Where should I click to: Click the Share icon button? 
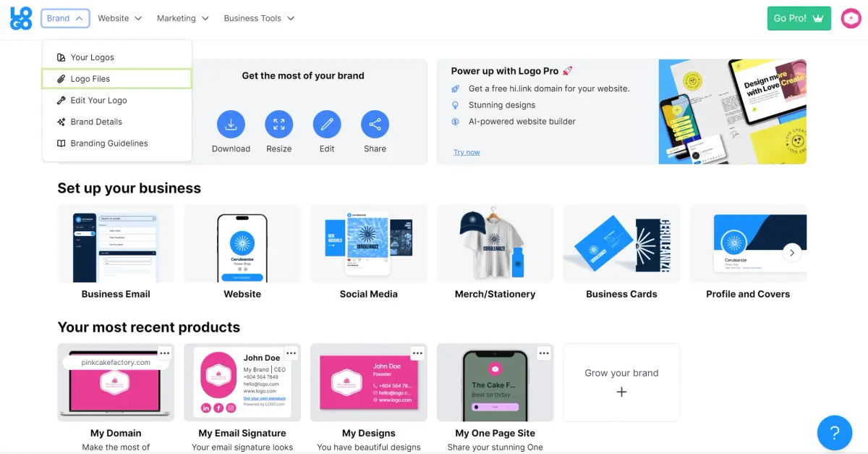point(375,125)
